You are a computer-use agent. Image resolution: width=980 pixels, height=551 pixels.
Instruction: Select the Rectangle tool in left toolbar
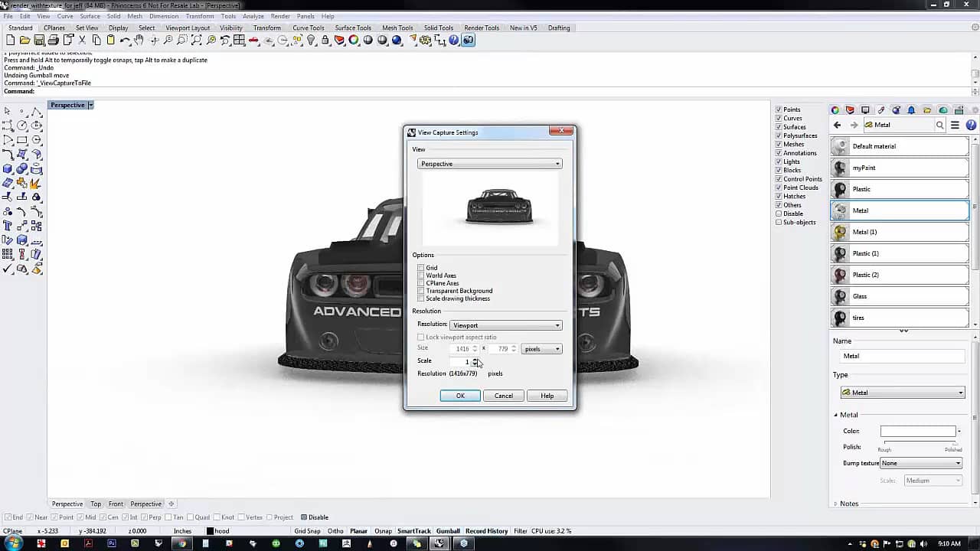pos(22,140)
